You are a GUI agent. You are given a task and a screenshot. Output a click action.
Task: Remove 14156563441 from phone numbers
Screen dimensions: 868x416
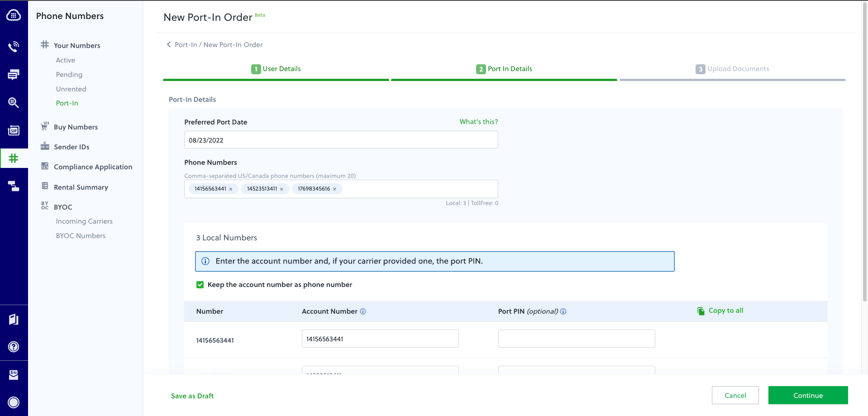click(x=231, y=189)
